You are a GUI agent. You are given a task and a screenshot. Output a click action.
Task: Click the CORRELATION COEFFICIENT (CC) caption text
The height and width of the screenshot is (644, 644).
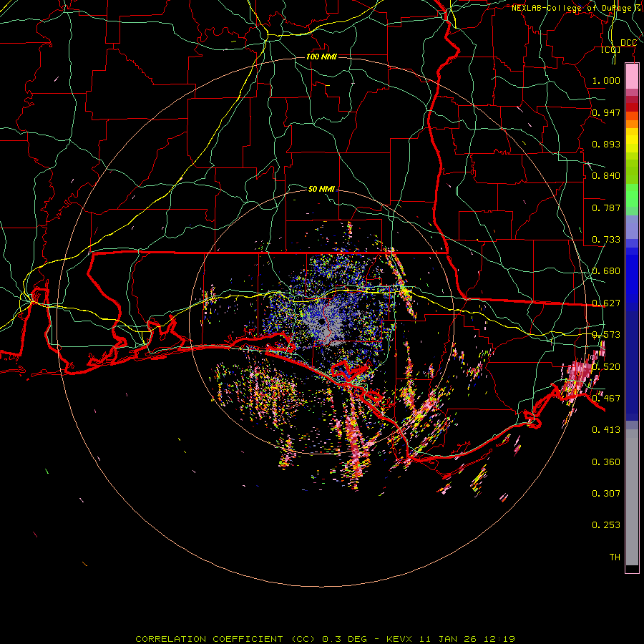[225, 639]
